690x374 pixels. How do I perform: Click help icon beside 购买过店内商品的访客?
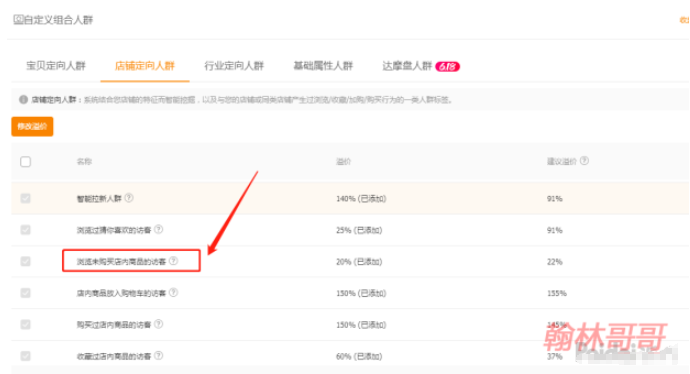pos(158,324)
